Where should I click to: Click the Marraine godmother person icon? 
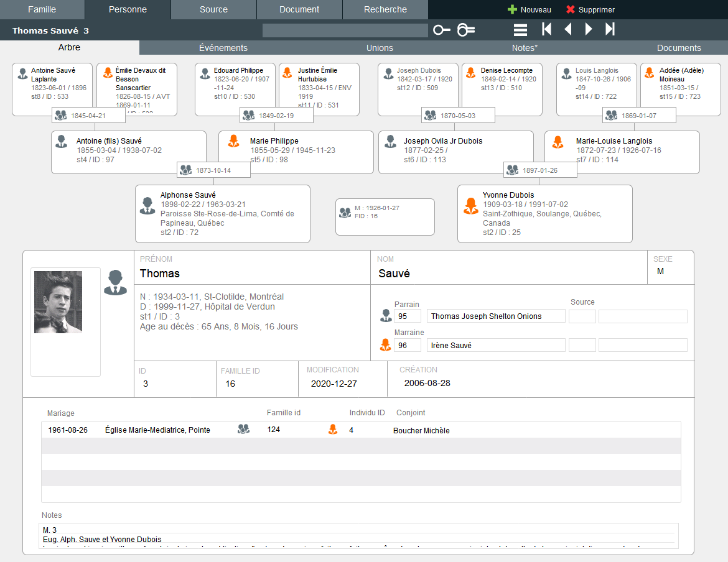(386, 345)
